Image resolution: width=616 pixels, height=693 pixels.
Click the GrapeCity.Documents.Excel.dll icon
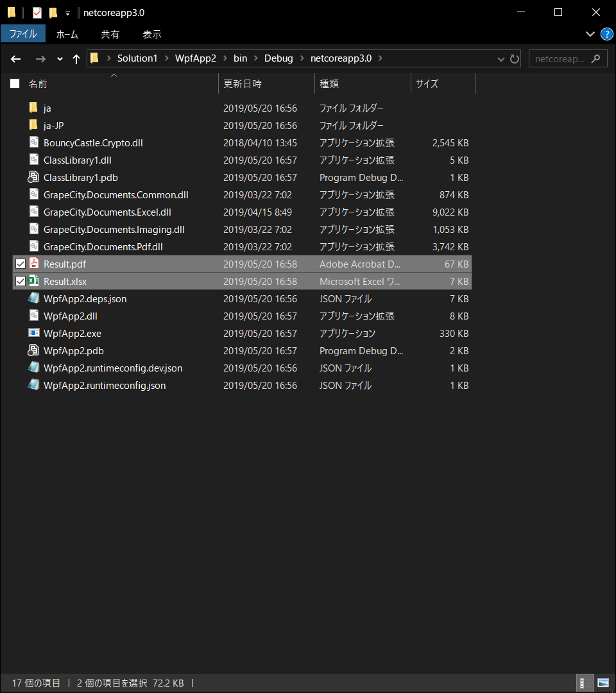[x=33, y=212]
